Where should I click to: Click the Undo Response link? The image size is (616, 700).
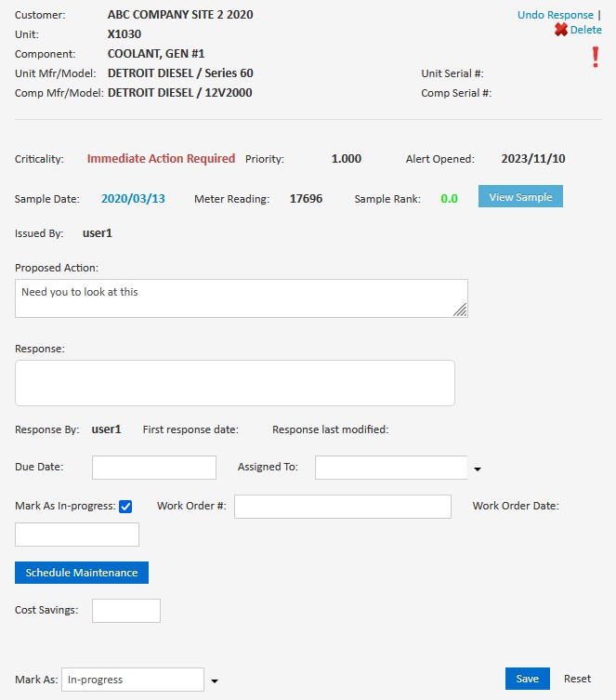pos(555,15)
